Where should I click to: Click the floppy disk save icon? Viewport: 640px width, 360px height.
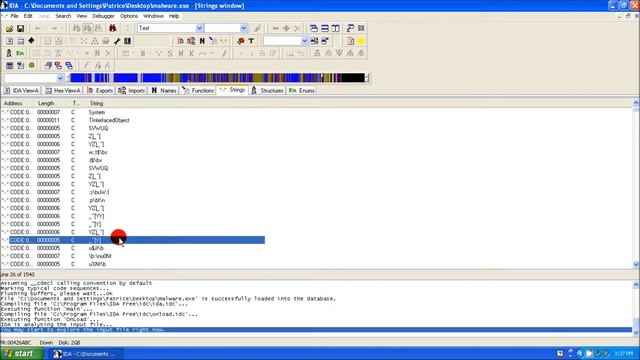(20, 29)
